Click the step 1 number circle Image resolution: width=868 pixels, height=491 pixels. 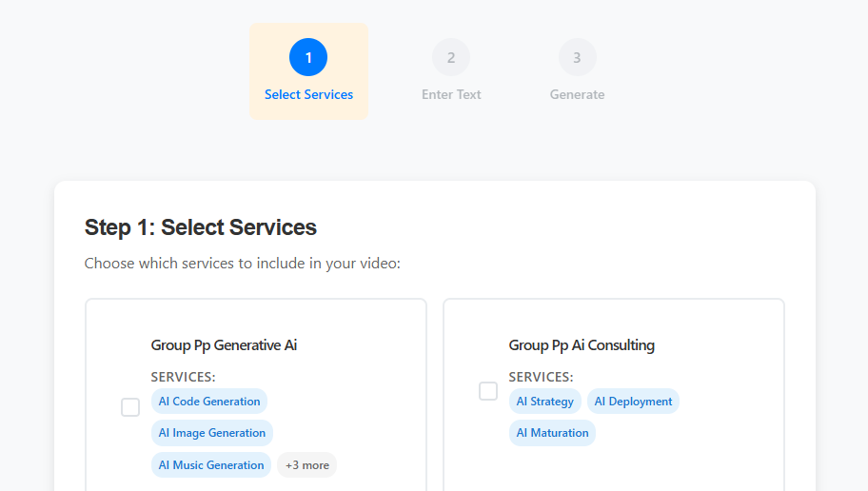tap(308, 57)
